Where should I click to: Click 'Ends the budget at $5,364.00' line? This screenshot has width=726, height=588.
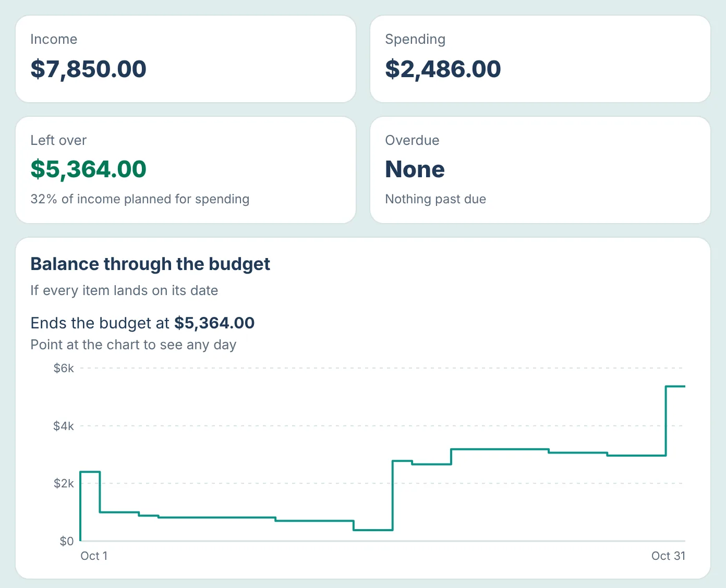point(142,323)
